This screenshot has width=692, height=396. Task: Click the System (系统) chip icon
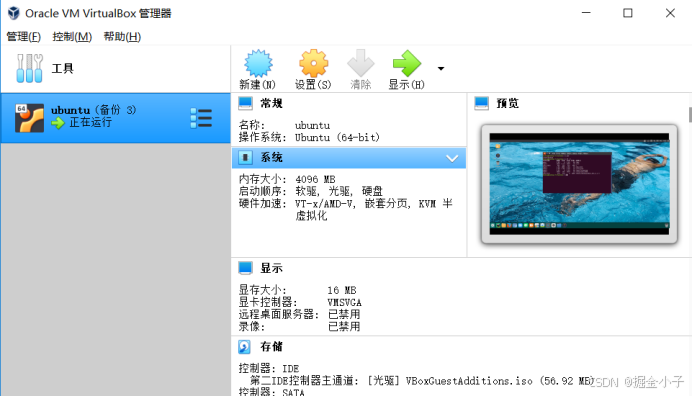245,158
